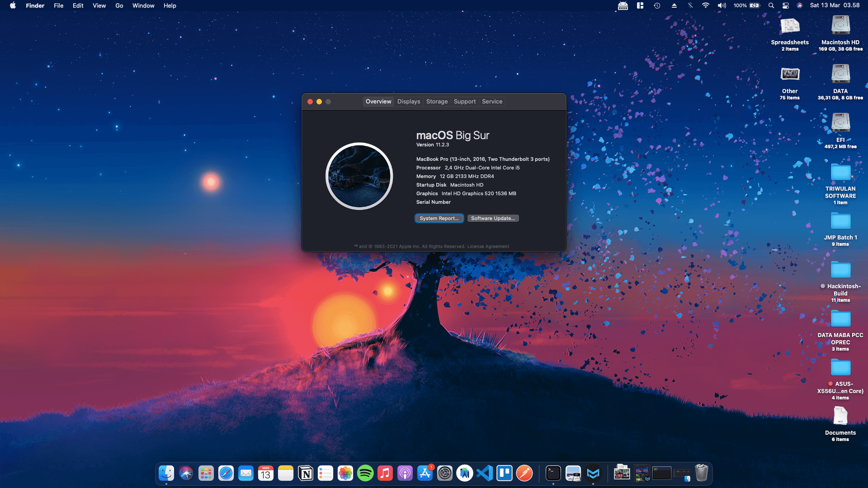Screen dimensions: 868x488
Task: Open the battery status dropdown
Action: 754,5
